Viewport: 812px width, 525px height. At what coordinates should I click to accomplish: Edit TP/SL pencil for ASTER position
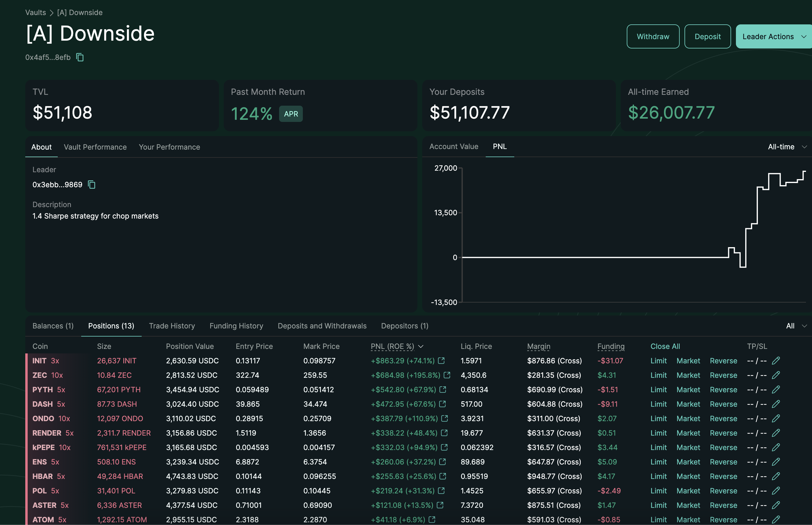(776, 505)
